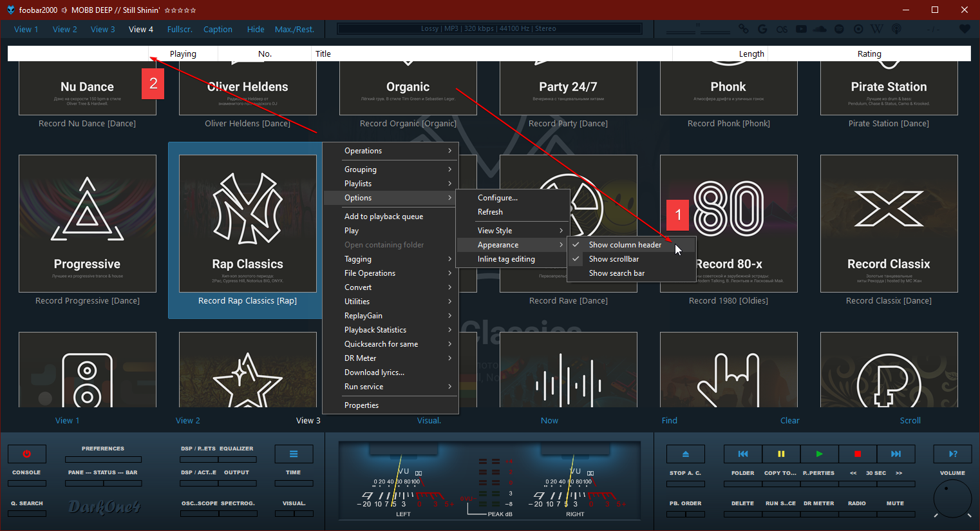The height and width of the screenshot is (531, 980).
Task: Click the Fullscr. button
Action: (x=180, y=29)
